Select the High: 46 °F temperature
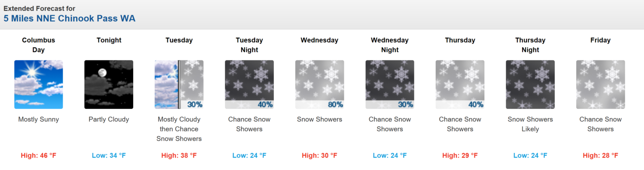 click(39, 155)
